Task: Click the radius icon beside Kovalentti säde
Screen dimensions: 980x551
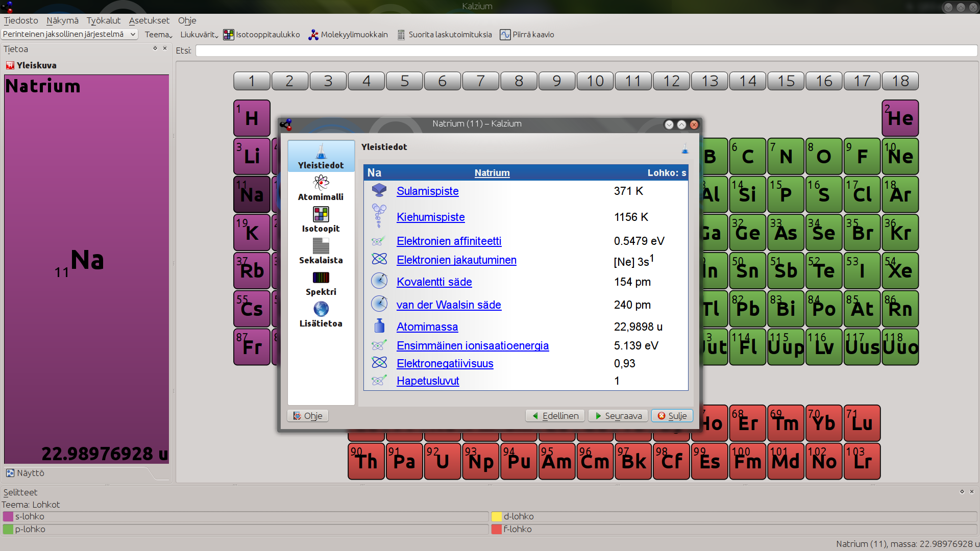Action: 379,281
